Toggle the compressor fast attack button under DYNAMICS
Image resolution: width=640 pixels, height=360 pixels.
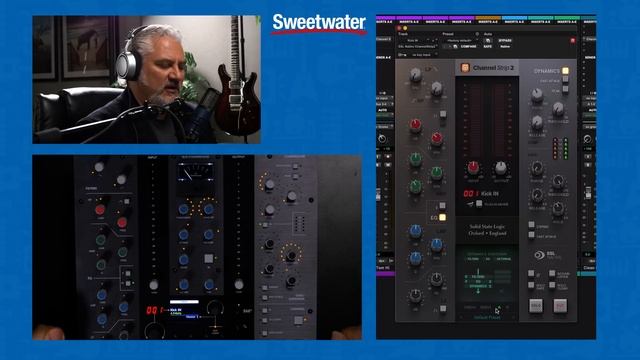(566, 80)
